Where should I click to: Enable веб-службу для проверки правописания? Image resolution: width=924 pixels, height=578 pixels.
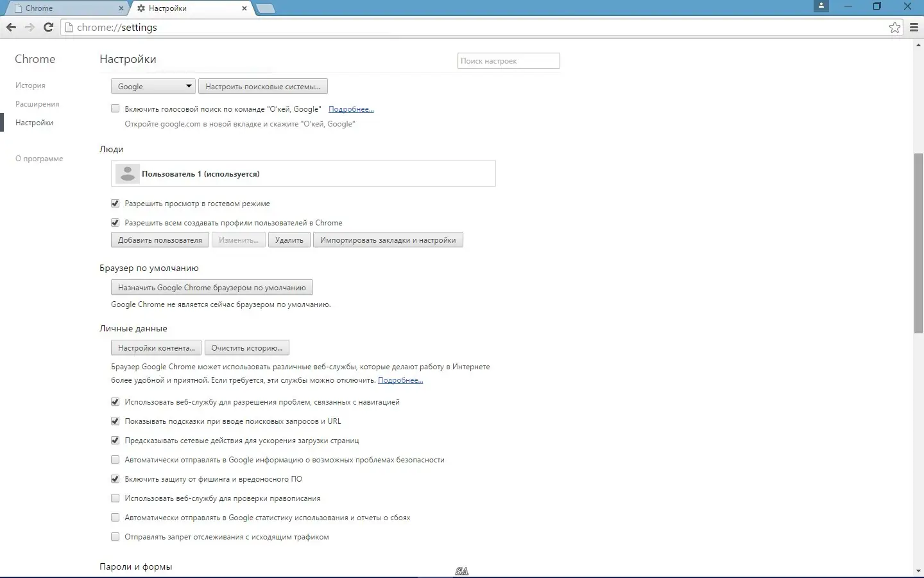tap(116, 498)
